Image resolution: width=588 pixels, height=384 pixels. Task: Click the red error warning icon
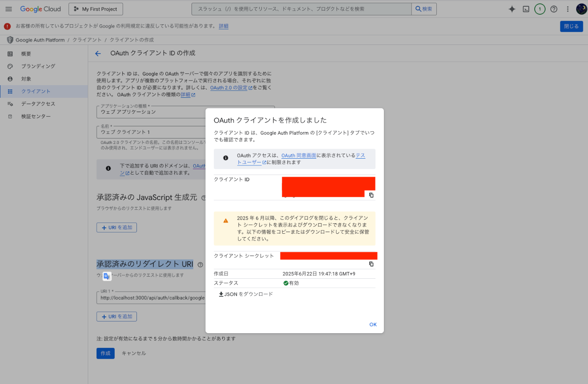pyautogui.click(x=7, y=26)
